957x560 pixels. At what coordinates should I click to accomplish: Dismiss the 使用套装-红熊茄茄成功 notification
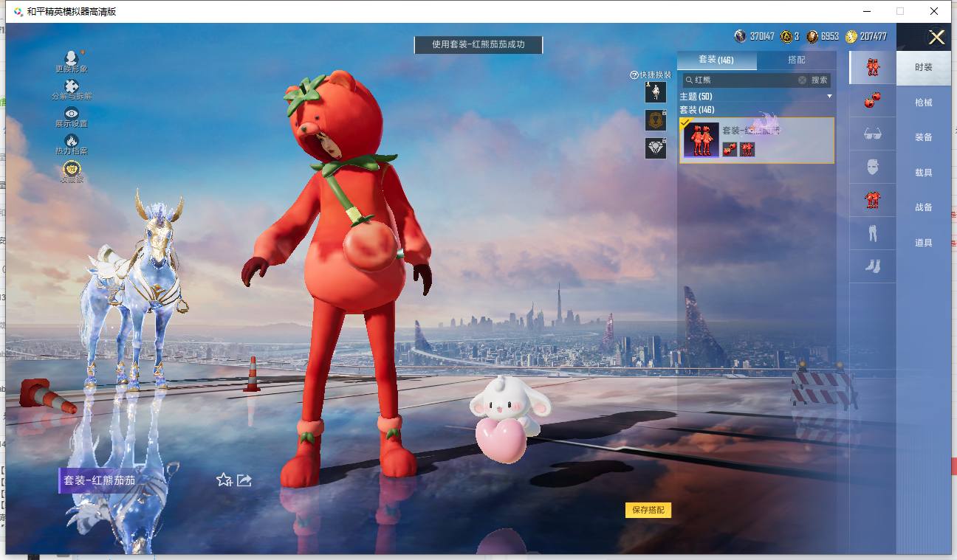478,44
